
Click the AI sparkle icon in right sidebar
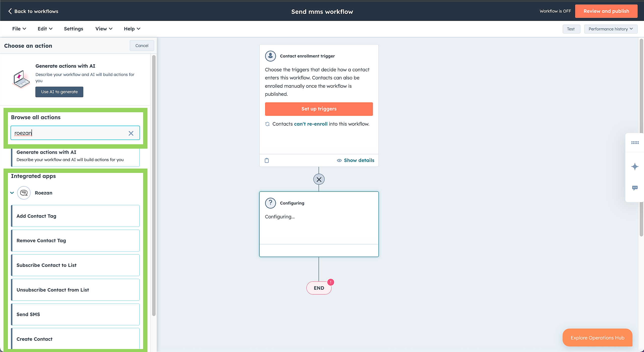pyautogui.click(x=635, y=166)
